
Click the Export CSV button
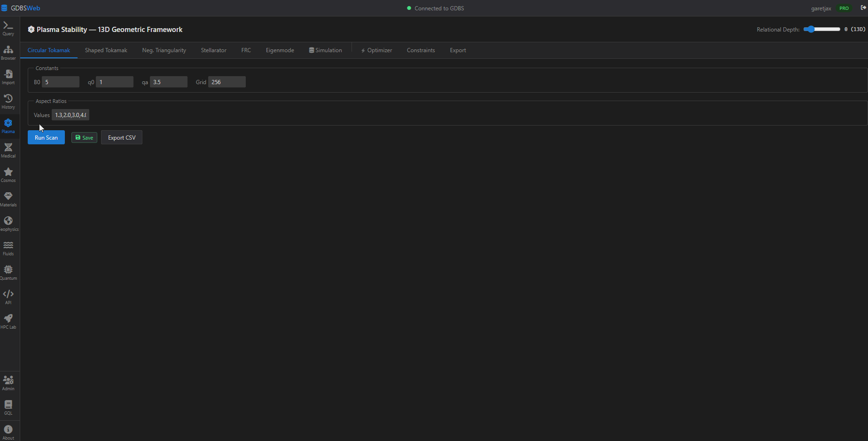pyautogui.click(x=122, y=138)
